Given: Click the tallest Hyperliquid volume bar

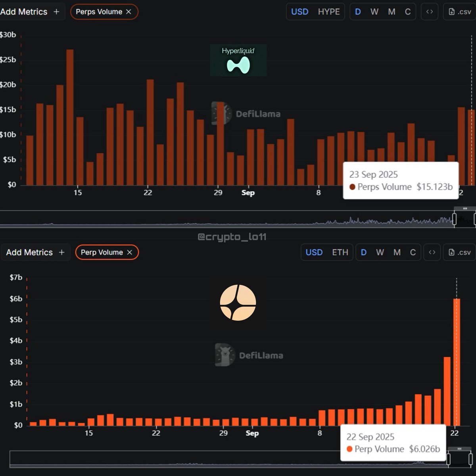Looking at the screenshot, I should (x=70, y=117).
